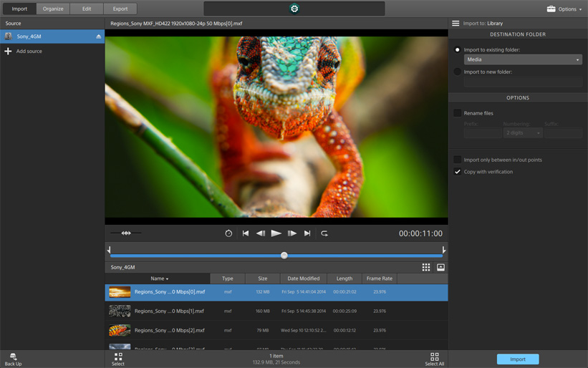Step forward one frame
Viewport: 588px width, 368px height.
pyautogui.click(x=291, y=233)
